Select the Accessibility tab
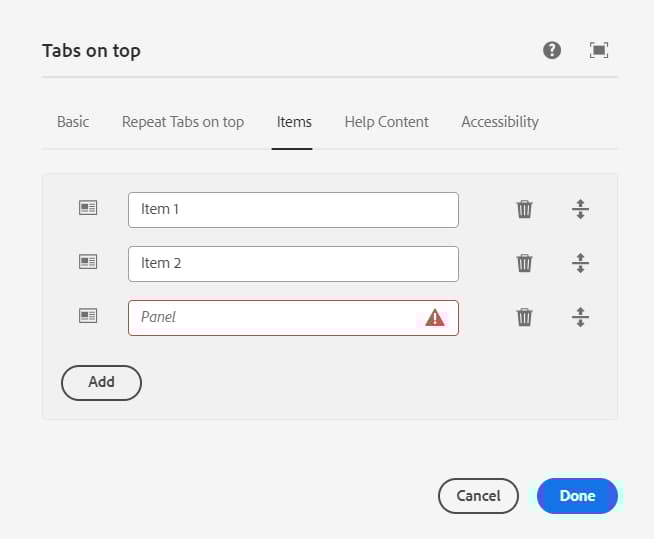Screen dimensions: 654x539 [500, 122]
